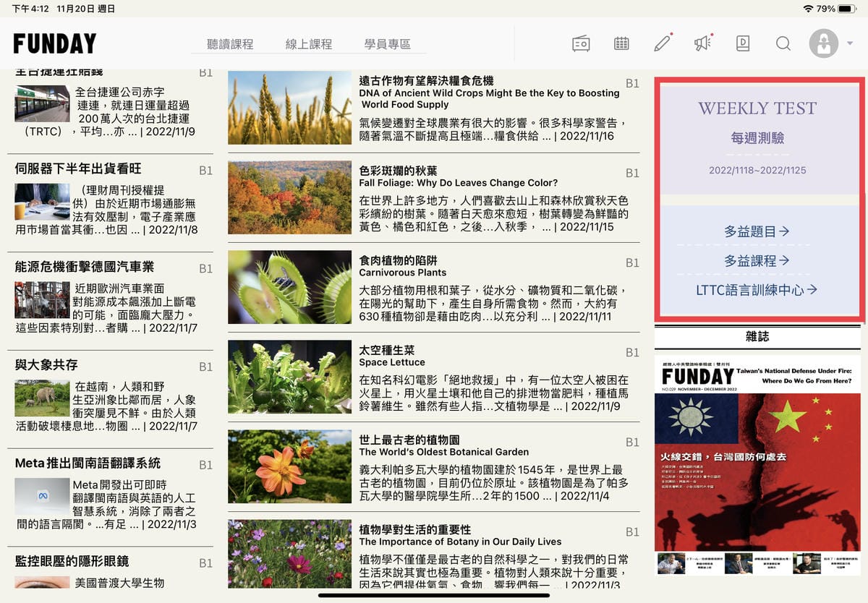The height and width of the screenshot is (603, 868).
Task: Open article titled 植物學對生活的重要性
Action: point(414,529)
